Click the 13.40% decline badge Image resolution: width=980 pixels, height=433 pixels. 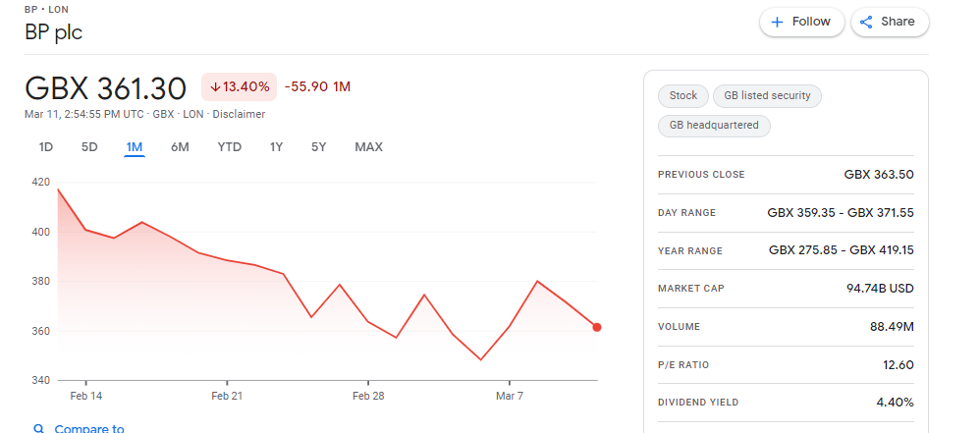click(239, 86)
